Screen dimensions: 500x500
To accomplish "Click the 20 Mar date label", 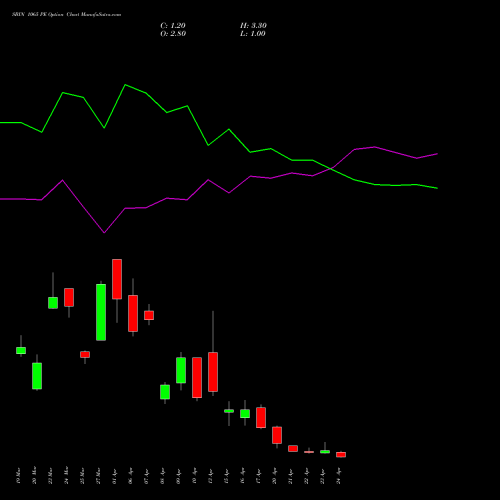I will coord(34,476).
